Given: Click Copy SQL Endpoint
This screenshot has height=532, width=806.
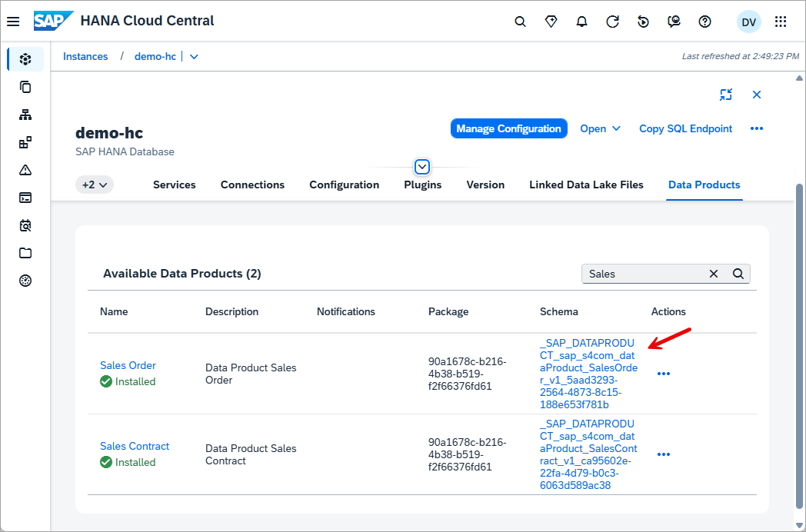Looking at the screenshot, I should 686,128.
